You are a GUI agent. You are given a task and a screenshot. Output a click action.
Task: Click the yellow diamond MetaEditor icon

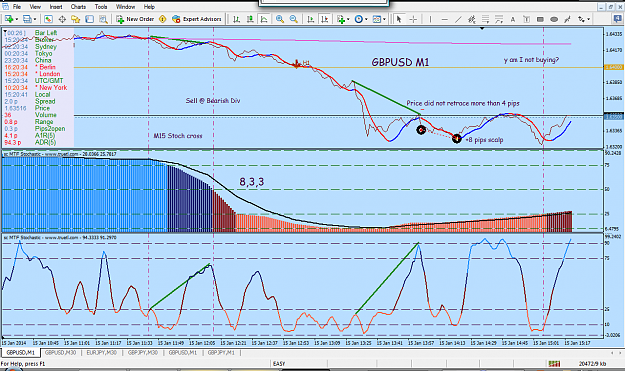[x=163, y=19]
